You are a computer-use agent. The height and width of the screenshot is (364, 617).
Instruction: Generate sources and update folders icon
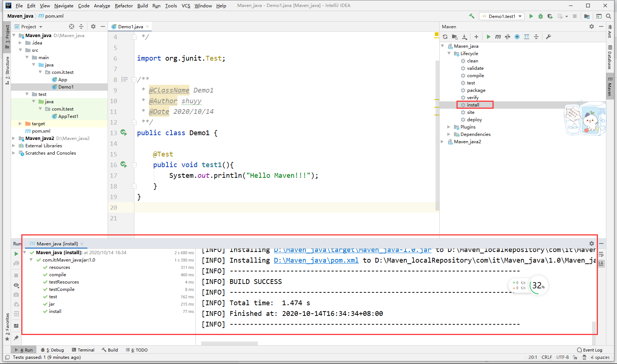tap(455, 37)
